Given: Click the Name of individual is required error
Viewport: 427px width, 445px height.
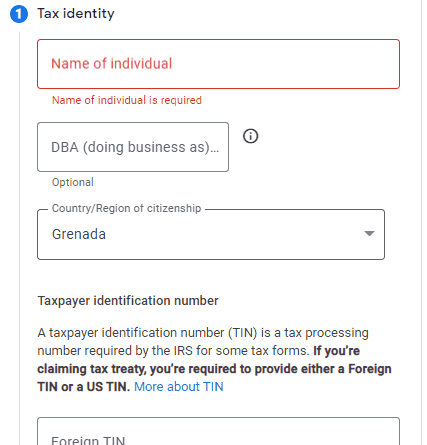Looking at the screenshot, I should point(127,100).
